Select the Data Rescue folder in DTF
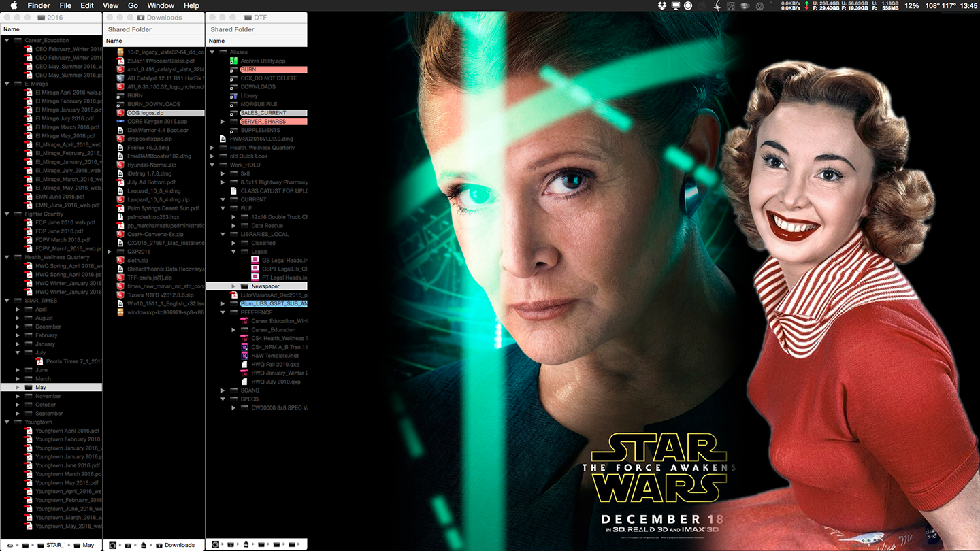The width and height of the screenshot is (980, 551). [267, 226]
